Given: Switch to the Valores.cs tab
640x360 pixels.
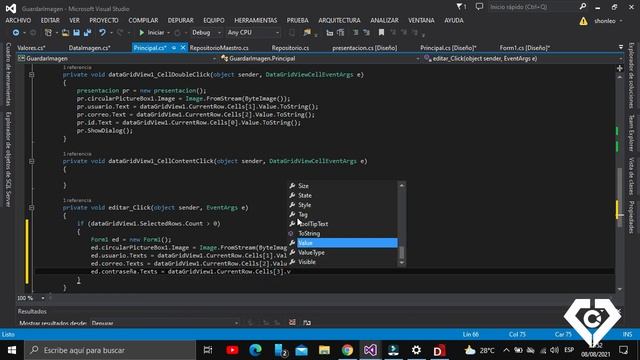Looking at the screenshot, I should pos(31,48).
